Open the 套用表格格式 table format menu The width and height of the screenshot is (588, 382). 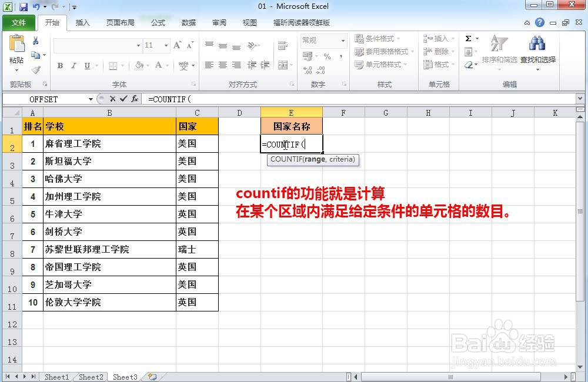(x=385, y=51)
